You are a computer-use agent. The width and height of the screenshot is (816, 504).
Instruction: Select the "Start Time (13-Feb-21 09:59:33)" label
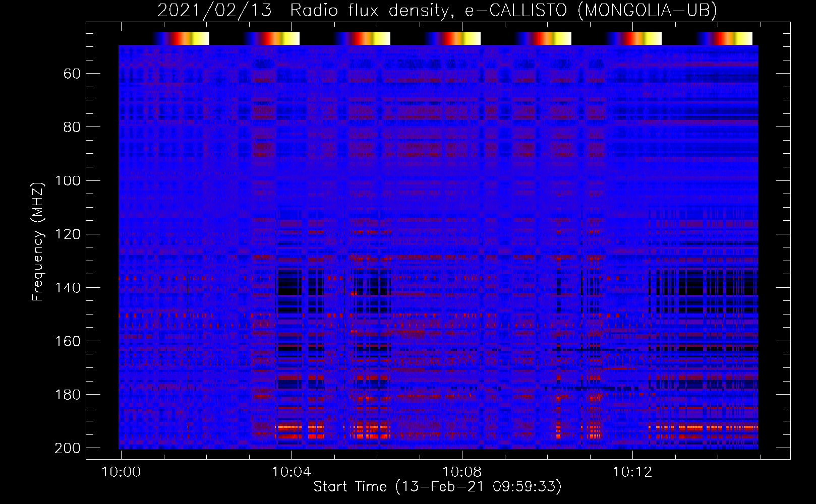pyautogui.click(x=437, y=487)
